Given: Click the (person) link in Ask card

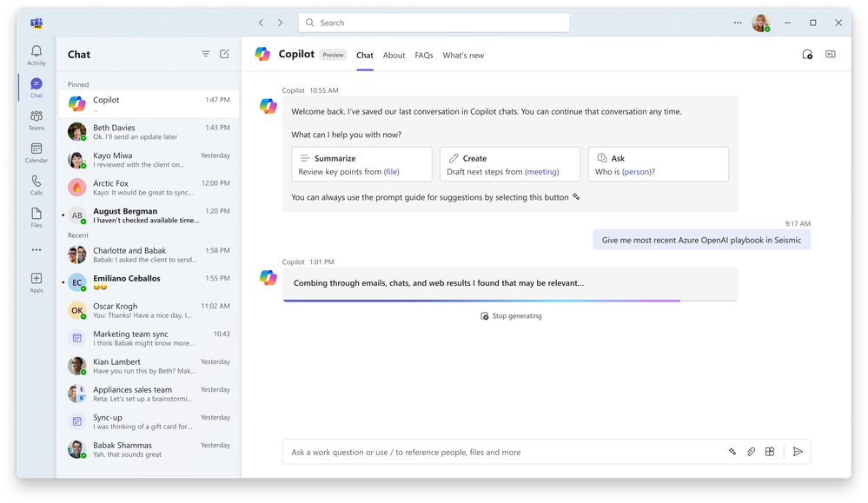Looking at the screenshot, I should pos(637,172).
